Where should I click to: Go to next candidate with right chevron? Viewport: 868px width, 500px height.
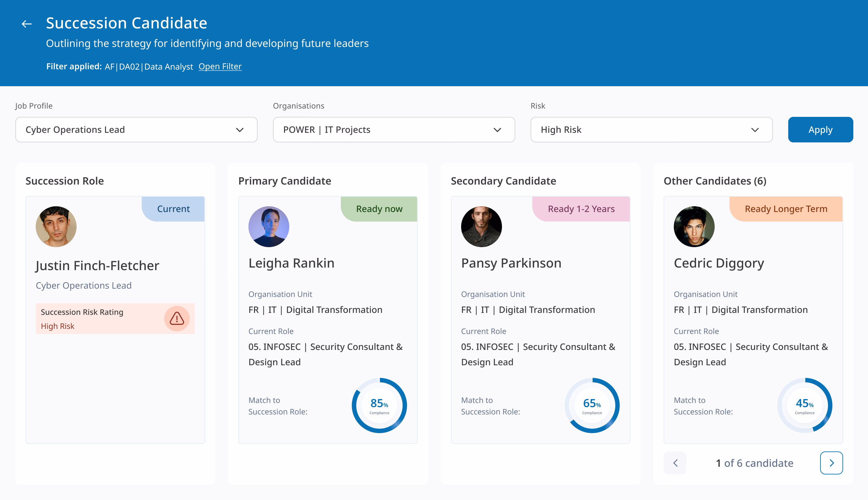point(831,463)
